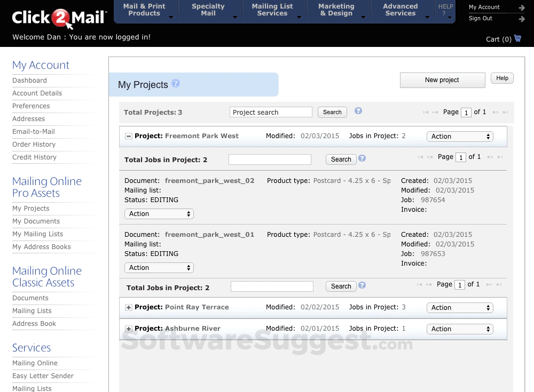This screenshot has width=534, height=392.
Task: Click the help icon beside the first jobs Search button
Action: [x=362, y=157]
